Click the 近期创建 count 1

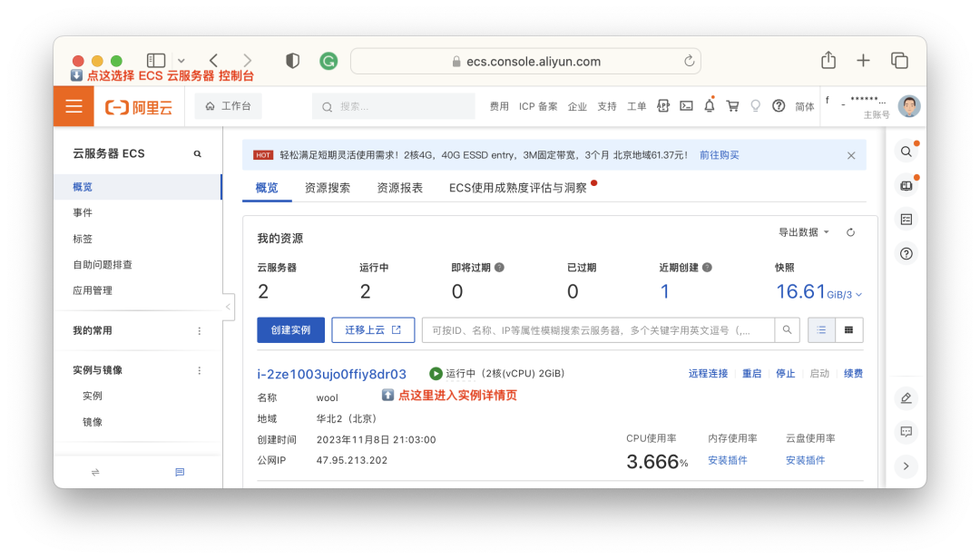tap(665, 291)
